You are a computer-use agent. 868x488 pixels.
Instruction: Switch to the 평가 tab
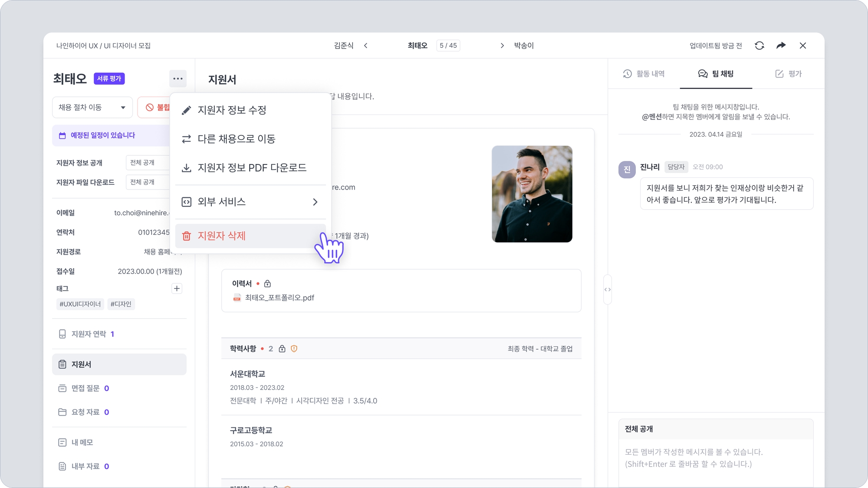pyautogui.click(x=789, y=74)
